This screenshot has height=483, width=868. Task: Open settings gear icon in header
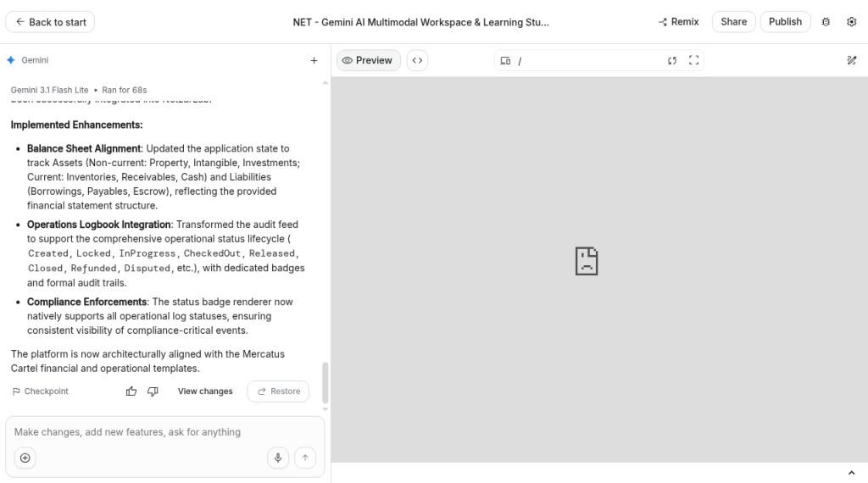[x=851, y=22]
